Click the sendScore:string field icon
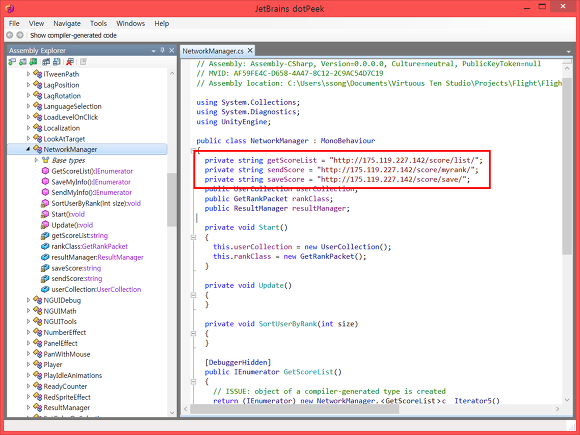The image size is (580, 435). click(x=45, y=279)
